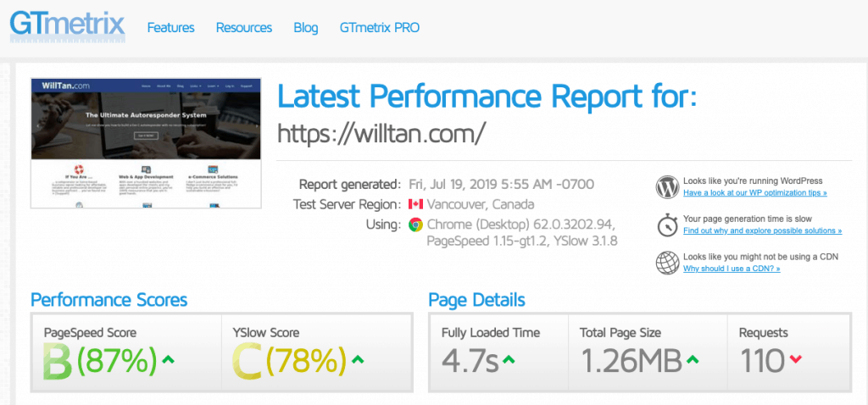868x405 pixels.
Task: Click 'Looks like you're running WordPress' text
Action: click(x=753, y=181)
